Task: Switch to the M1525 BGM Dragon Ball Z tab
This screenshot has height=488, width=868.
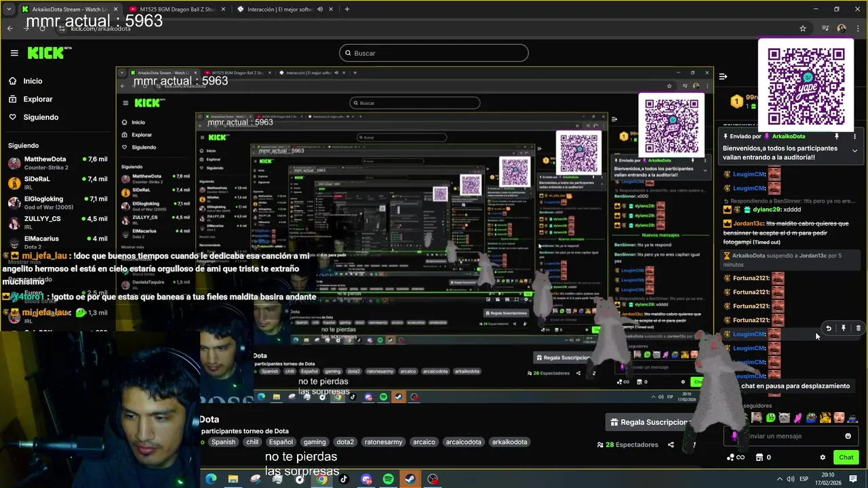Action: click(x=176, y=9)
